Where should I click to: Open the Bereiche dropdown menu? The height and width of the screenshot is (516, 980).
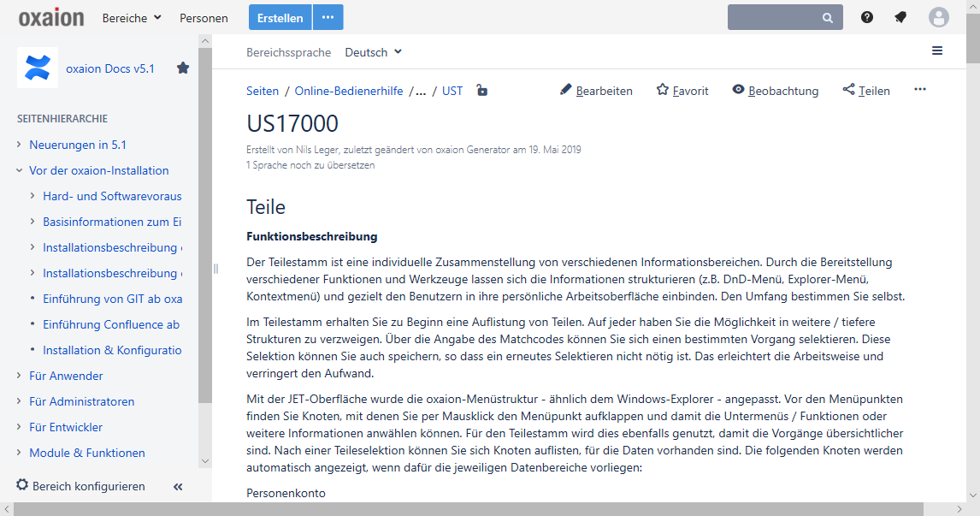tap(132, 18)
